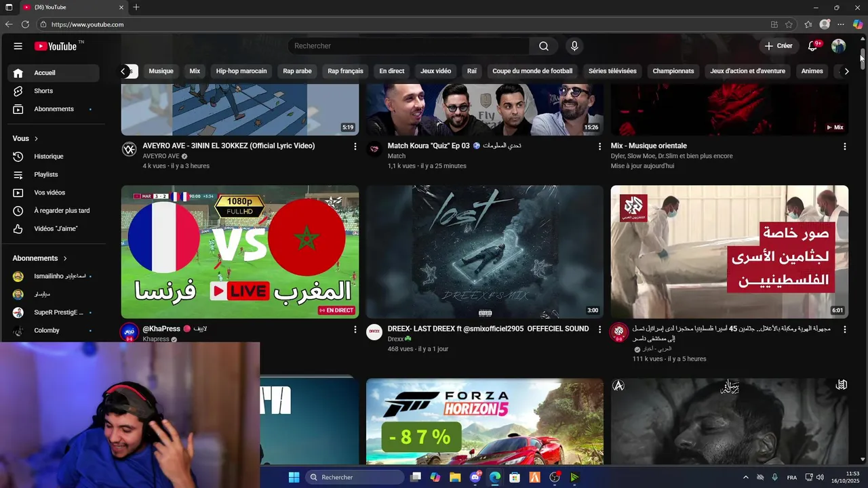This screenshot has height=488, width=868.
Task: Start voice search with the microphone
Action: 574,46
